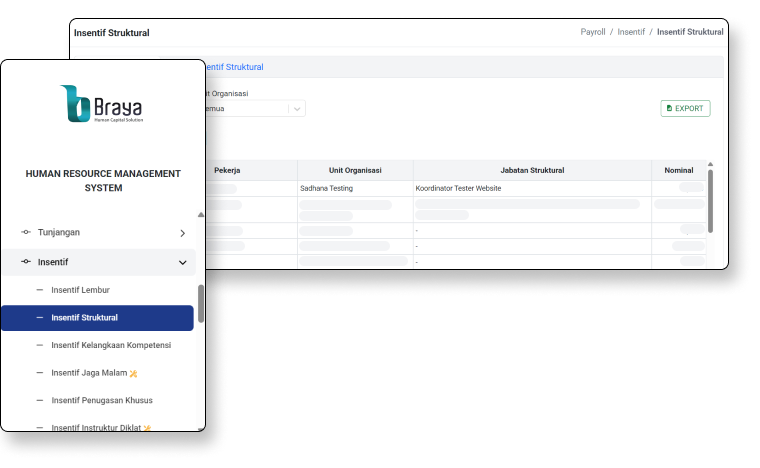The image size is (760, 468).
Task: Export the Insentif Struktural data
Action: (x=685, y=108)
